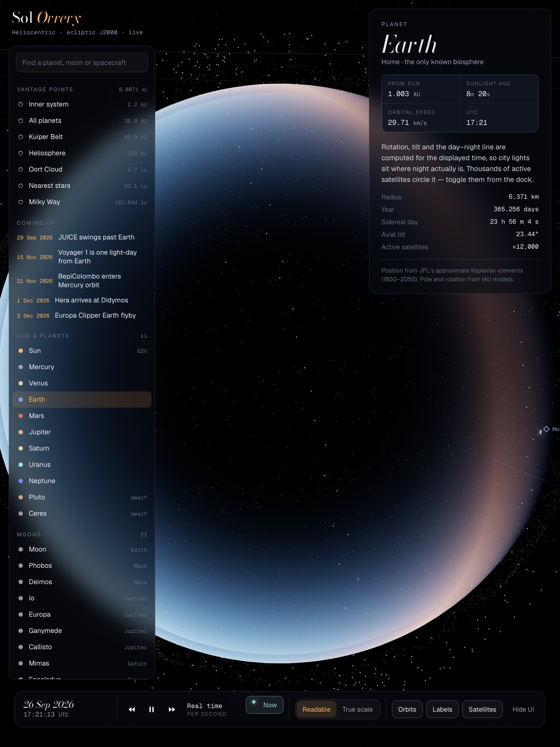Open BepiColombo enters Mercury orbit event
Image resolution: width=560 pixels, height=747 pixels.
tap(82, 281)
